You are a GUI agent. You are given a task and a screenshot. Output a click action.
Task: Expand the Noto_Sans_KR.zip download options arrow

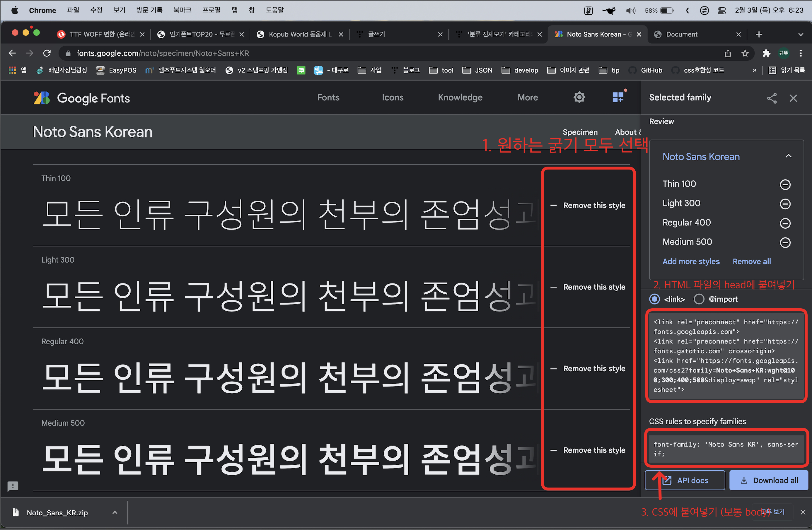[115, 513]
